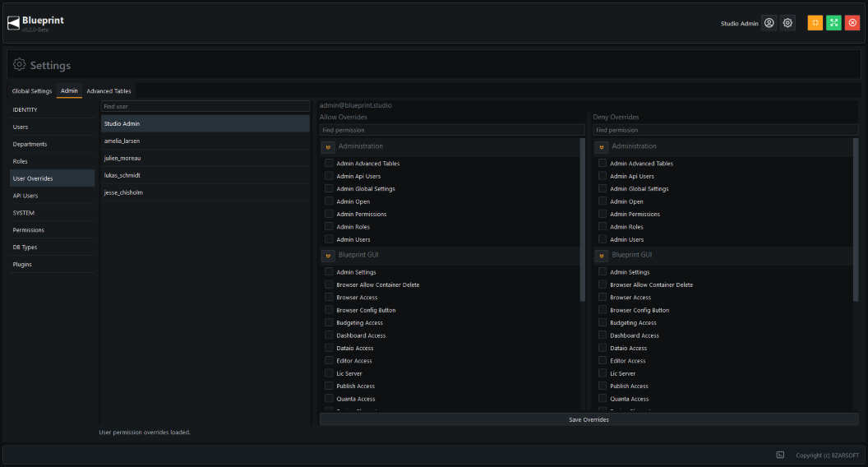Check Quanta Access under Allow Overrides
This screenshot has width=868, height=467.
coord(329,398)
